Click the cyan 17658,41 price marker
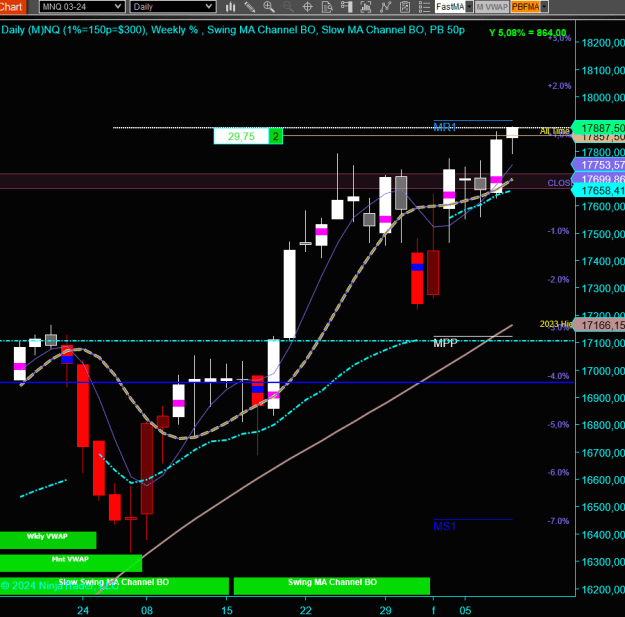The height and width of the screenshot is (617, 625). coord(599,191)
